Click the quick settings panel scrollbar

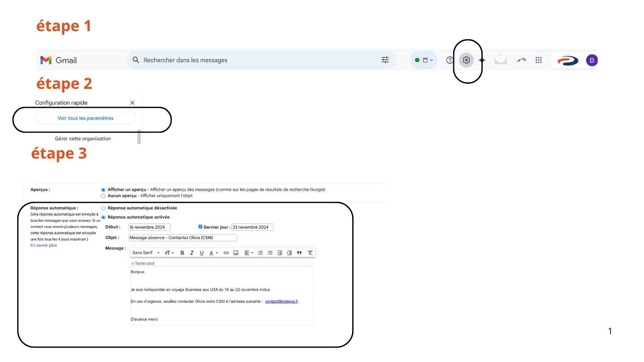[x=139, y=137]
